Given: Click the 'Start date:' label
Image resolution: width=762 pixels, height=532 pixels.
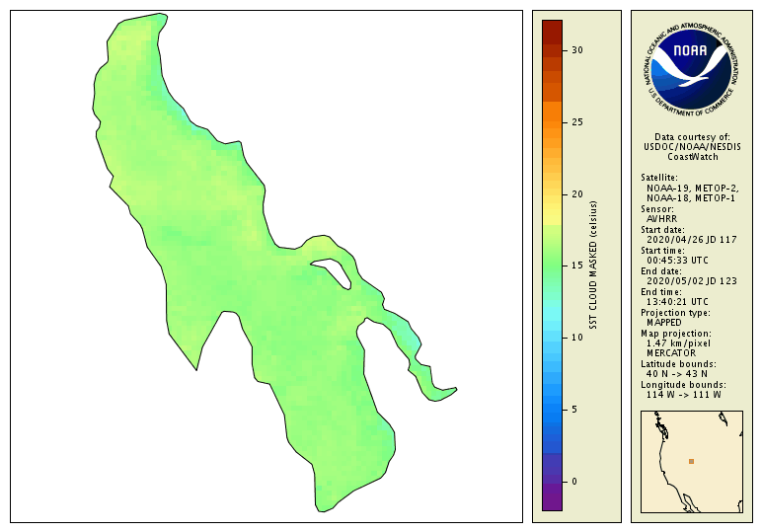Looking at the screenshot, I should coord(662,229).
